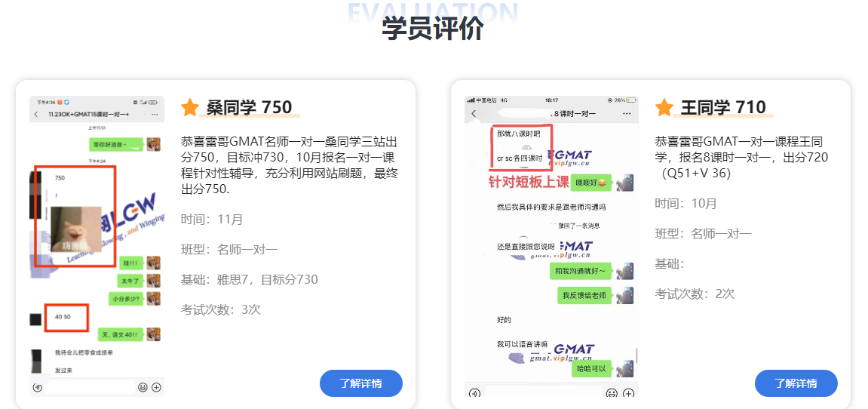This screenshot has width=868, height=409.
Task: Tap plus icon in 王同学 chat input bar
Action: 627,392
